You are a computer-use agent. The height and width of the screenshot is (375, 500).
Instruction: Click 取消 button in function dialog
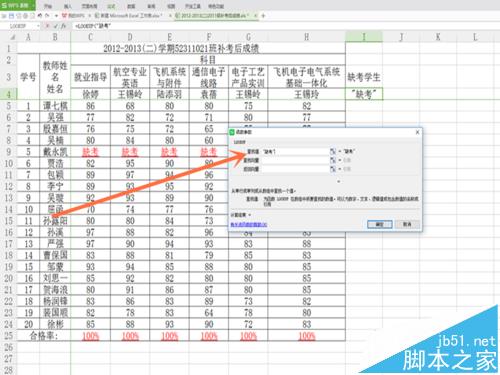click(x=407, y=224)
